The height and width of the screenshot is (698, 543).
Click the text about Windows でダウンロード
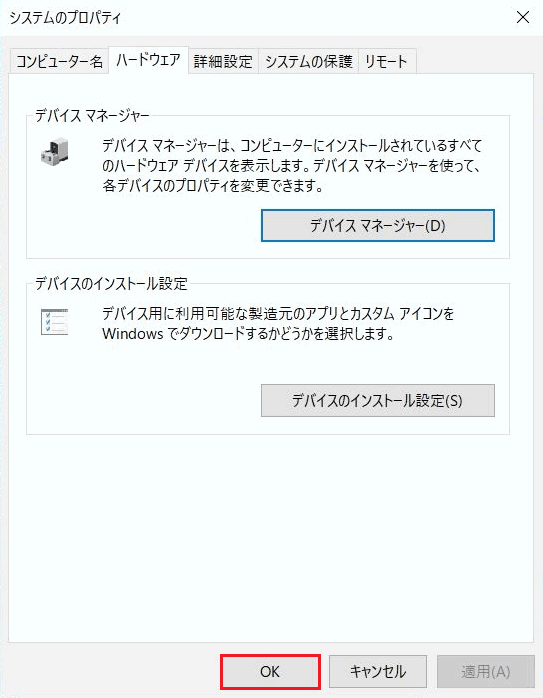(248, 333)
